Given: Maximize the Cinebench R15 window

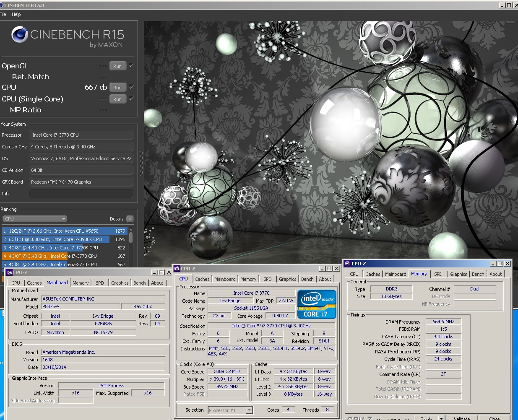Looking at the screenshot, I should pos(509,5).
